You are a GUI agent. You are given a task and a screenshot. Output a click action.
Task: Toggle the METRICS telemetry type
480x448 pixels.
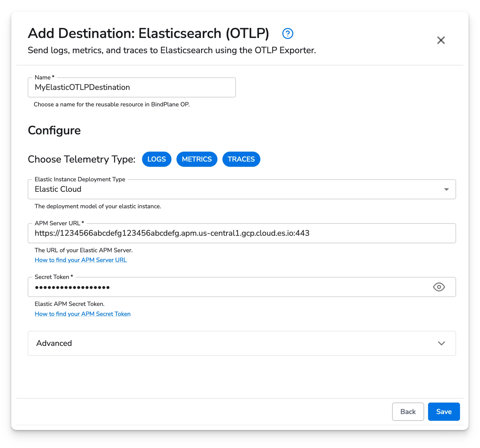(196, 159)
